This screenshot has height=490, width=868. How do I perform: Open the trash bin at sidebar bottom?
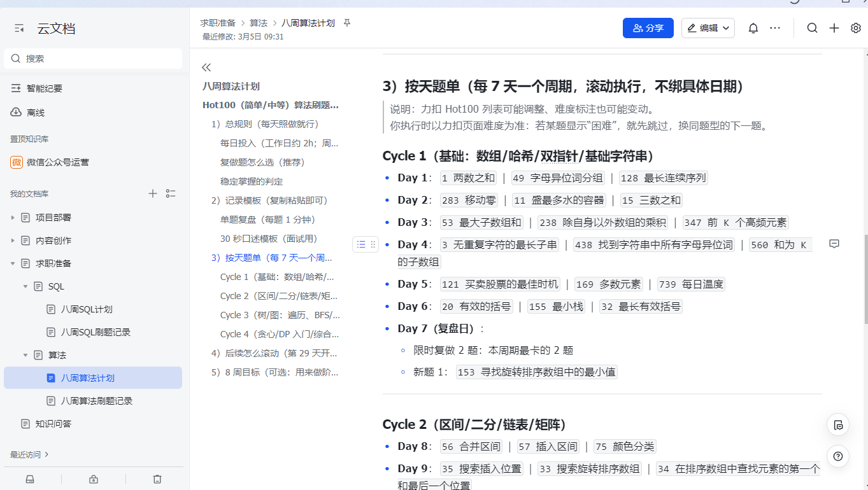157,479
